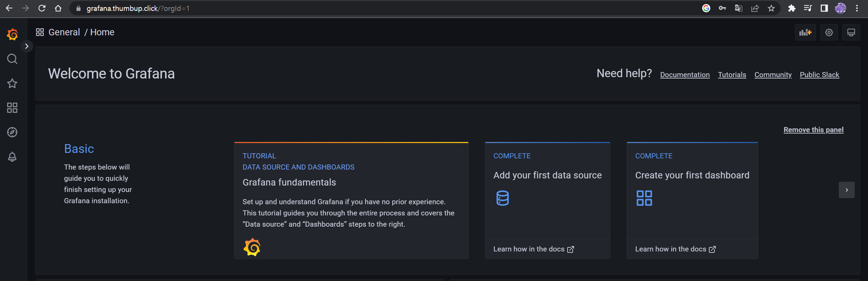Screen dimensions: 868x281
Task: Click Create your first dashboard card
Action: tap(692, 200)
